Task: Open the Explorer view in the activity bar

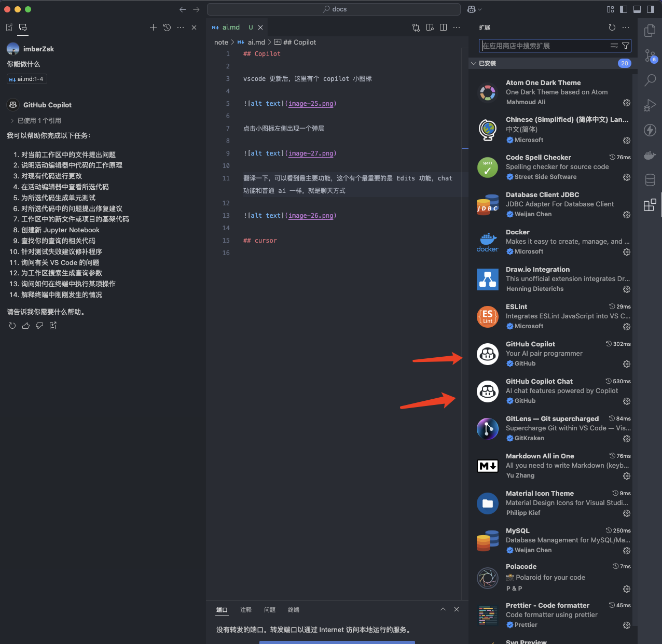Action: tap(650, 31)
